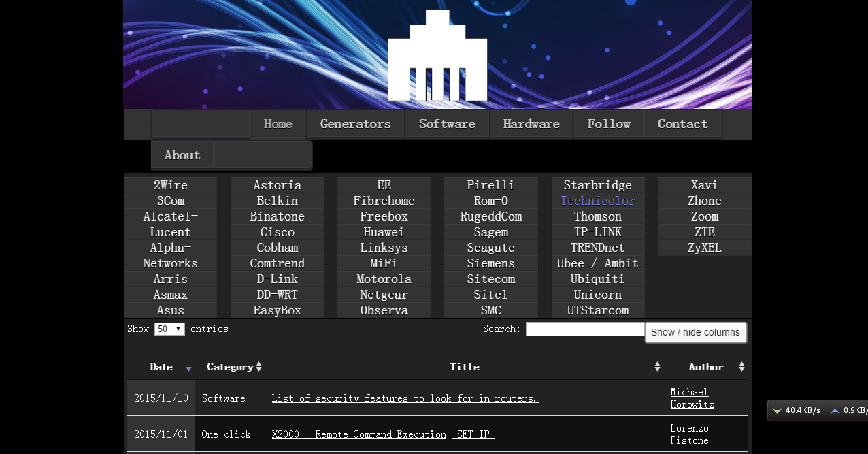
Task: Open the Software menu item
Action: tap(447, 124)
